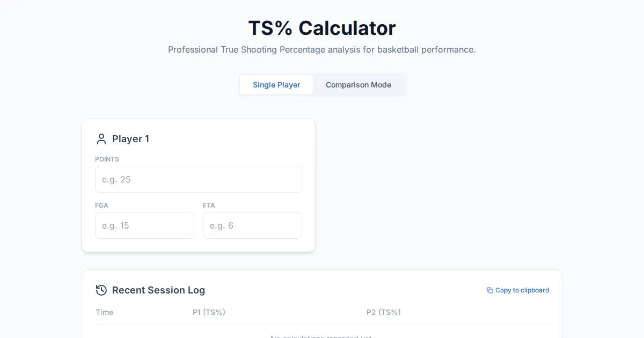
Task: Click into the FGA input box
Action: point(144,225)
